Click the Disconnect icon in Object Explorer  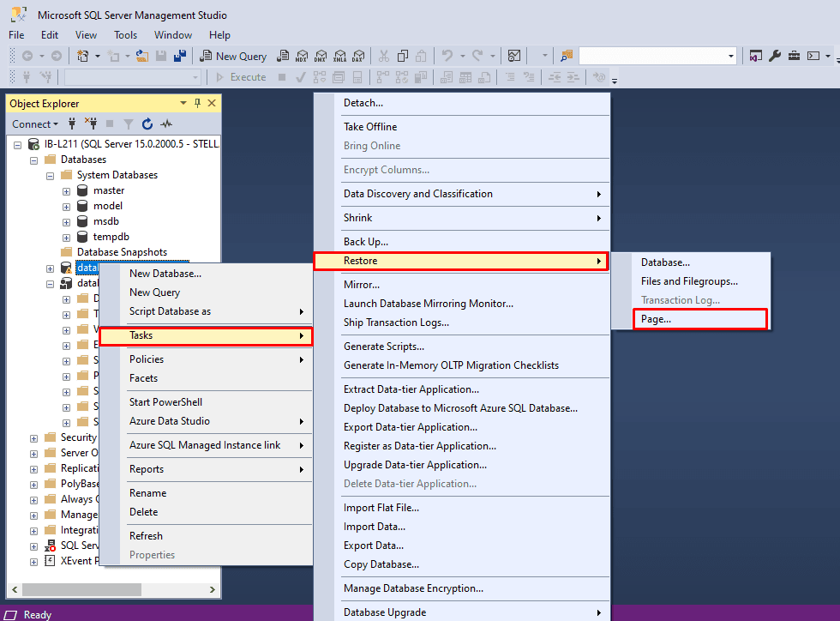(x=91, y=124)
